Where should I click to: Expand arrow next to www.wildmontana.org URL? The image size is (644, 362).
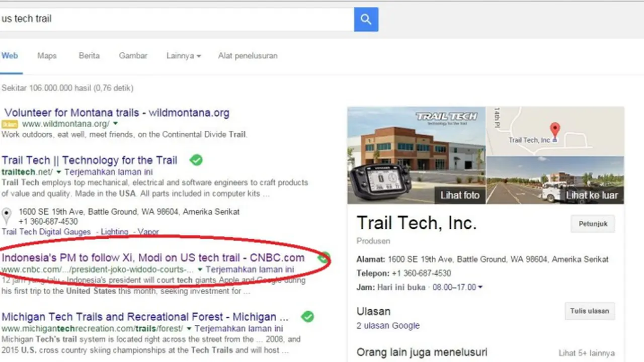click(115, 124)
